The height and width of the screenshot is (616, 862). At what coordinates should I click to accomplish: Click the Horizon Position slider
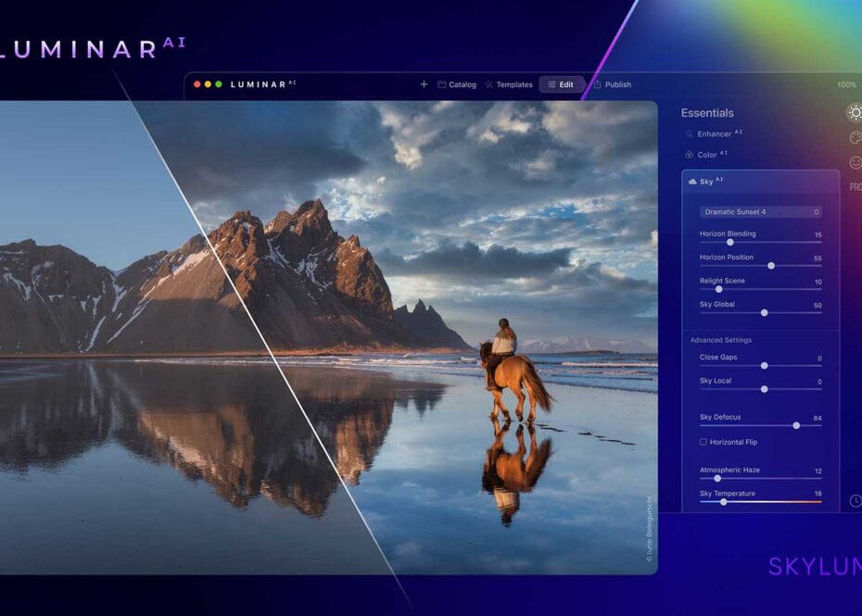(x=761, y=266)
